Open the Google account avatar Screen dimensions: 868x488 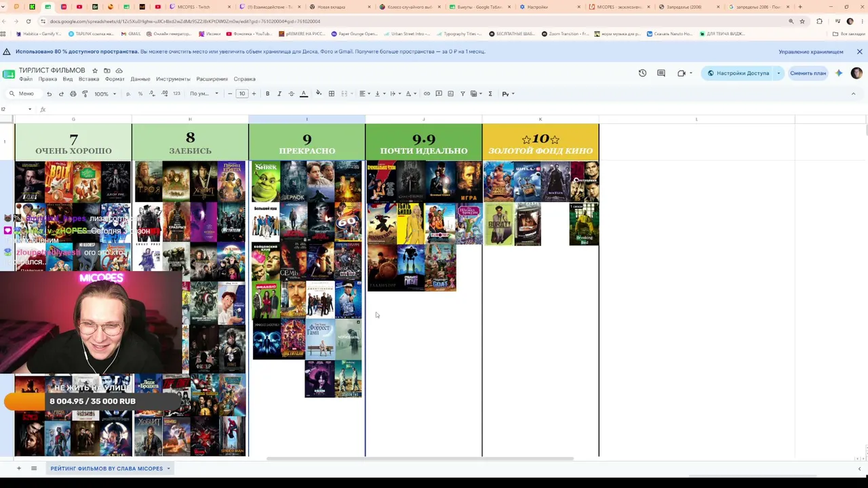(856, 73)
